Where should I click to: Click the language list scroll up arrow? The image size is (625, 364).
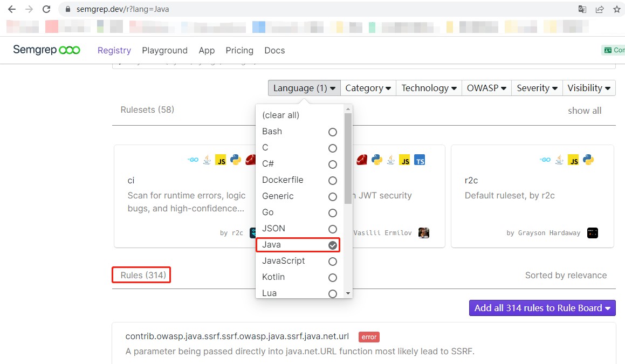pos(348,109)
